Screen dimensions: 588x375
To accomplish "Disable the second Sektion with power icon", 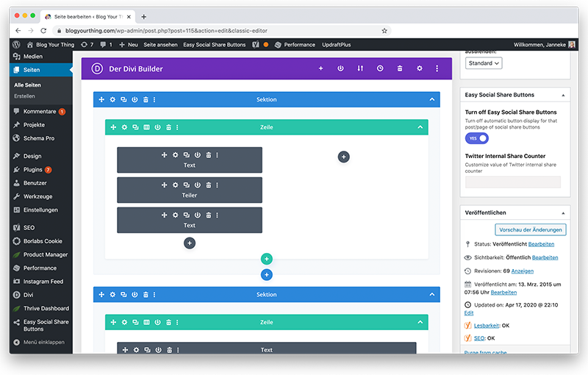I will click(x=135, y=294).
